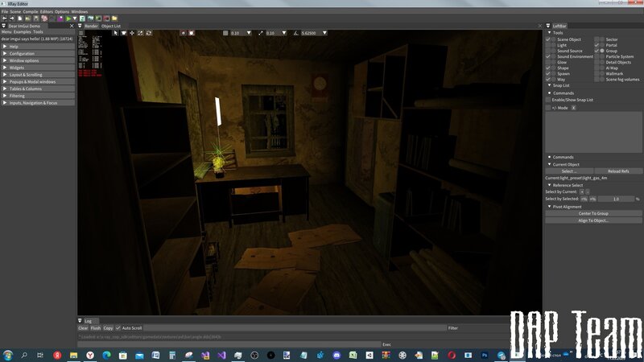Click the Select by Selected percentage slider
Viewport: 644px width, 362px height.
pos(616,199)
